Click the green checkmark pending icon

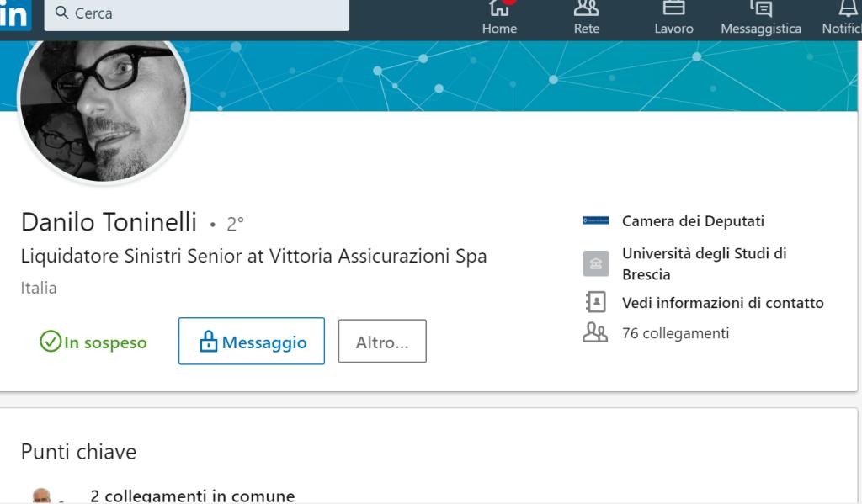pyautogui.click(x=50, y=342)
